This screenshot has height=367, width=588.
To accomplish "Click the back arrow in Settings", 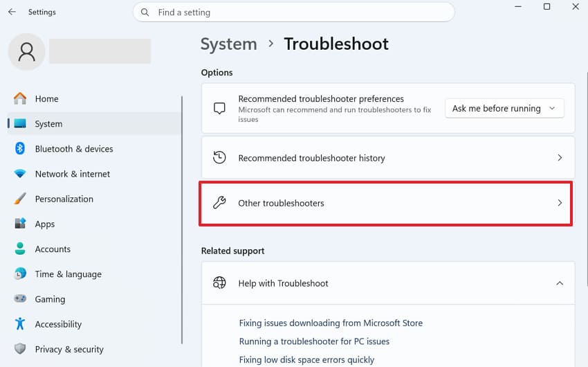I will (12, 12).
